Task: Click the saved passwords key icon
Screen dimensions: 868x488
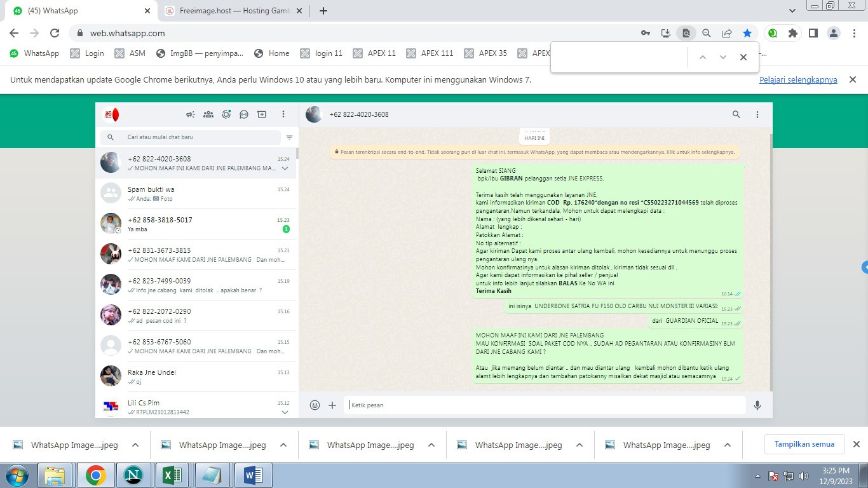Action: (x=646, y=33)
